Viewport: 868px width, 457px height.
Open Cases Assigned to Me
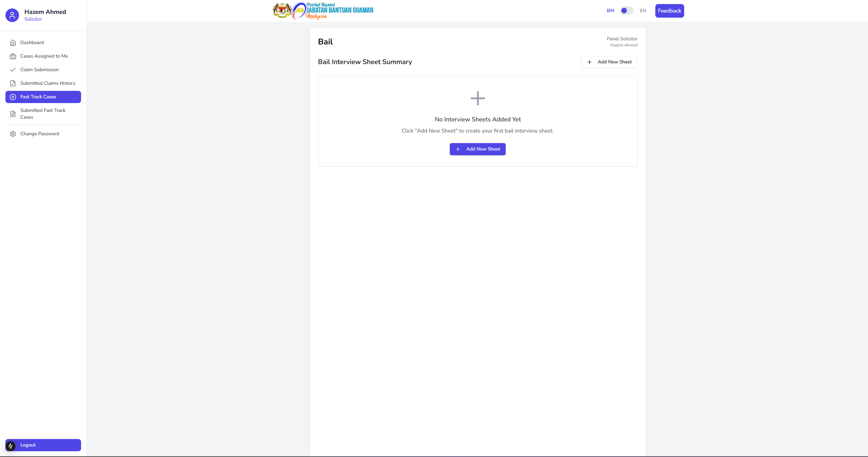(x=44, y=56)
